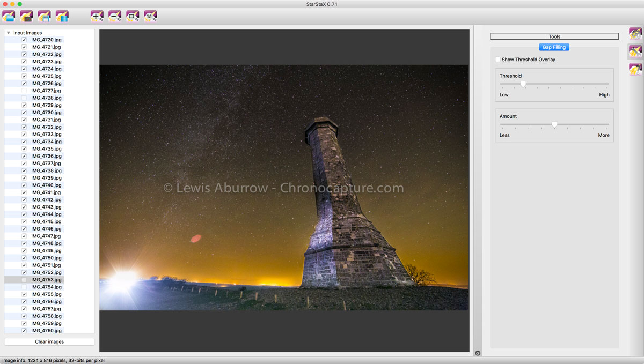Screen dimensions: 644x364
Task: Check the IMG_4753.jpg checkbox
Action: (24, 280)
